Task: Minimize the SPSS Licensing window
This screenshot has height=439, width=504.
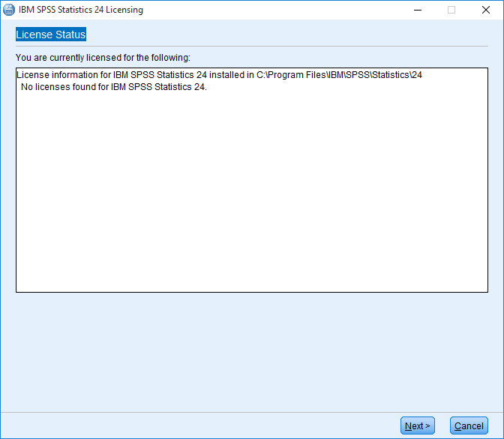Action: [x=418, y=10]
